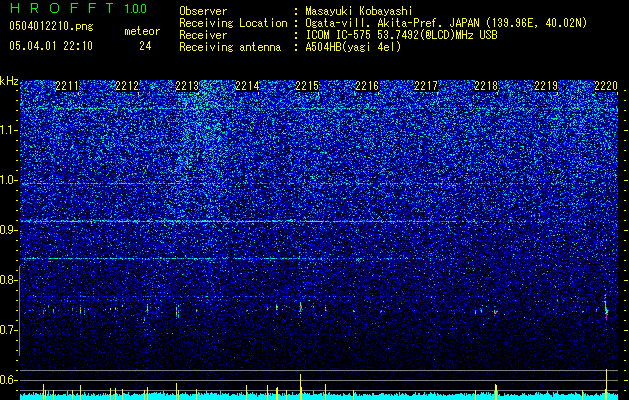Click the date stamp 05.04.01 22:10
This screenshot has height=400, width=629.
click(x=51, y=46)
